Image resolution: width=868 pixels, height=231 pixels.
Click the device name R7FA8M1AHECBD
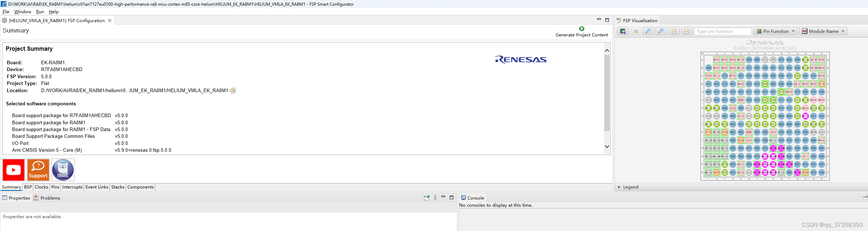tap(62, 69)
